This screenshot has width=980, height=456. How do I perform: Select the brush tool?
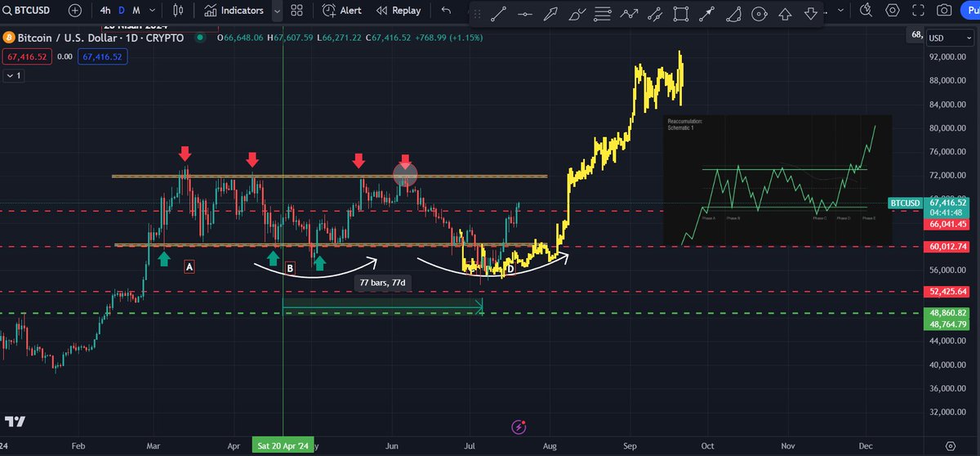pos(577,13)
